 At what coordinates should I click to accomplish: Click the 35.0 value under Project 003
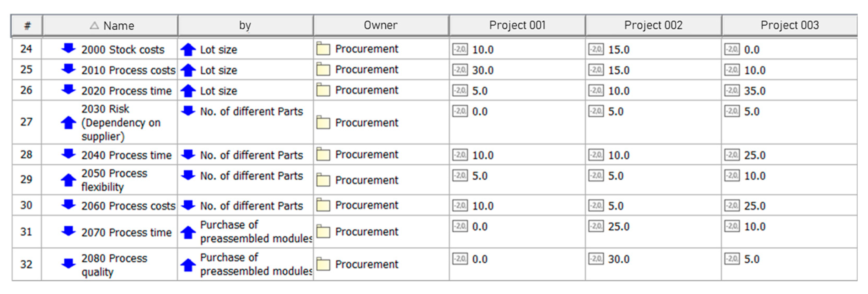pos(755,91)
